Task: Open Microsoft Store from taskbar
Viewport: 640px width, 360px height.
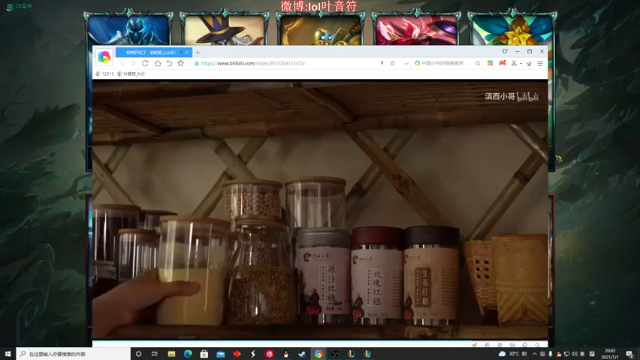Action: point(204,354)
